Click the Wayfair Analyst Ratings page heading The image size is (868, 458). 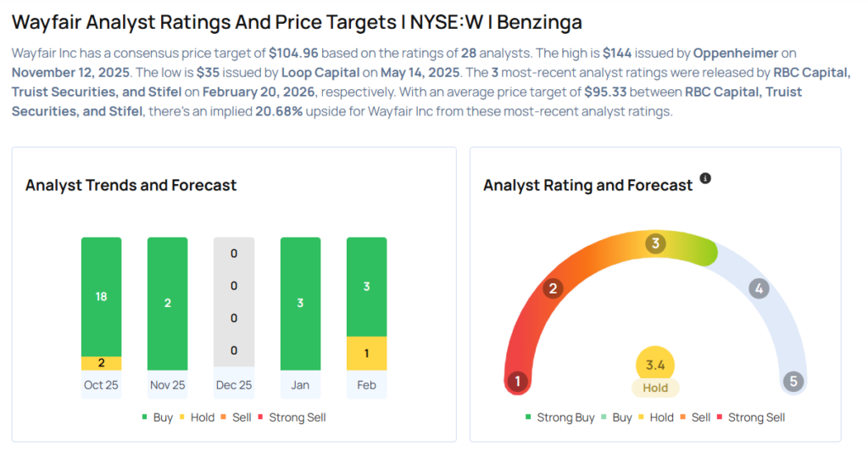(x=297, y=21)
